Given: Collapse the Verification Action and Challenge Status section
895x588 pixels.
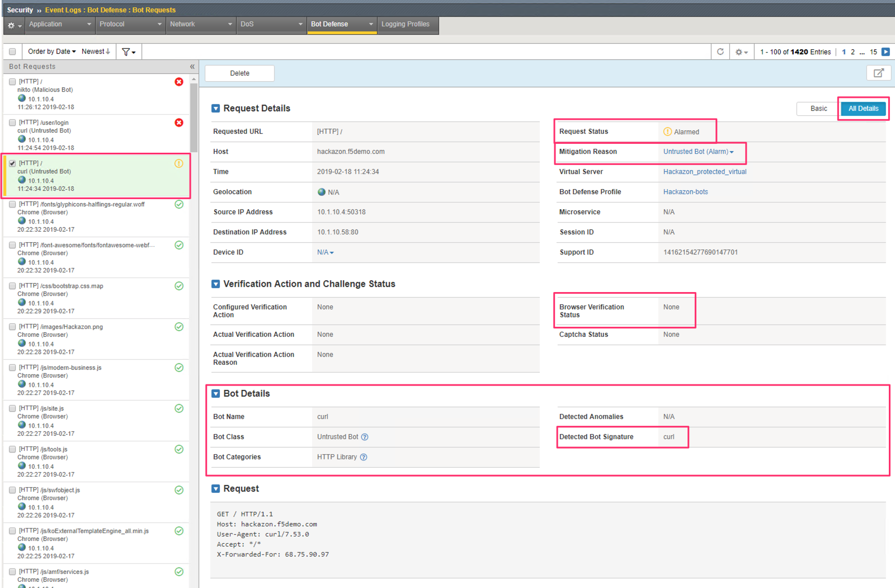Looking at the screenshot, I should click(x=216, y=284).
